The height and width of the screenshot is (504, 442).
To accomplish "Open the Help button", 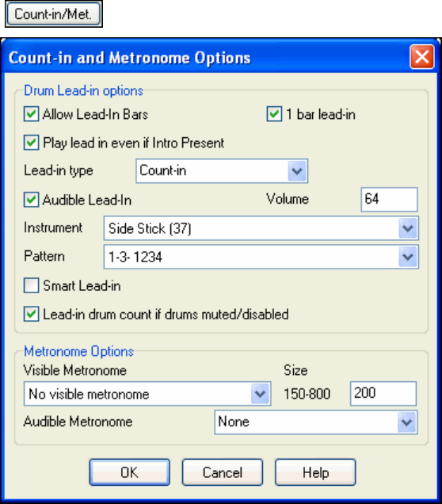I will [x=315, y=472].
